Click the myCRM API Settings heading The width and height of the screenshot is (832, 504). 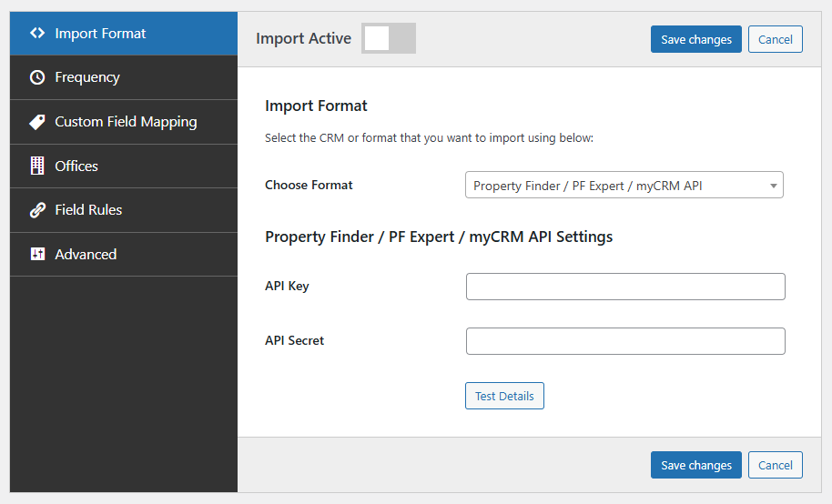pyautogui.click(x=439, y=237)
